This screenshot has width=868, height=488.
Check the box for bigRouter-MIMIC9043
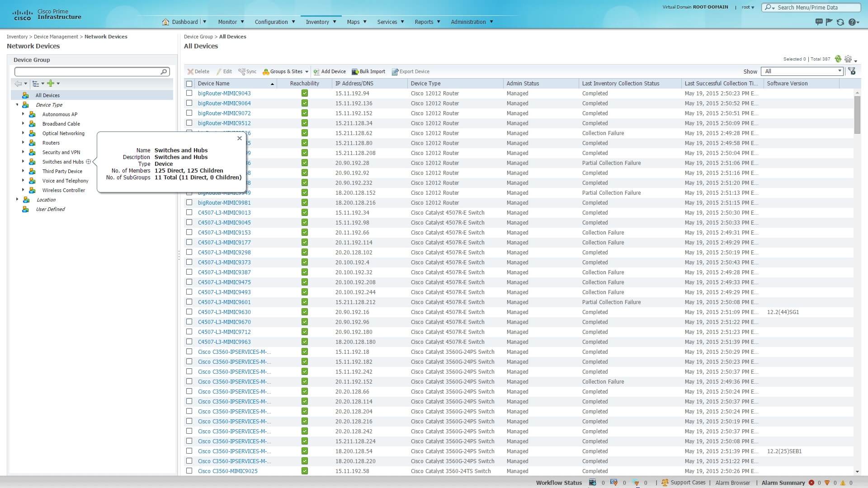coord(189,93)
